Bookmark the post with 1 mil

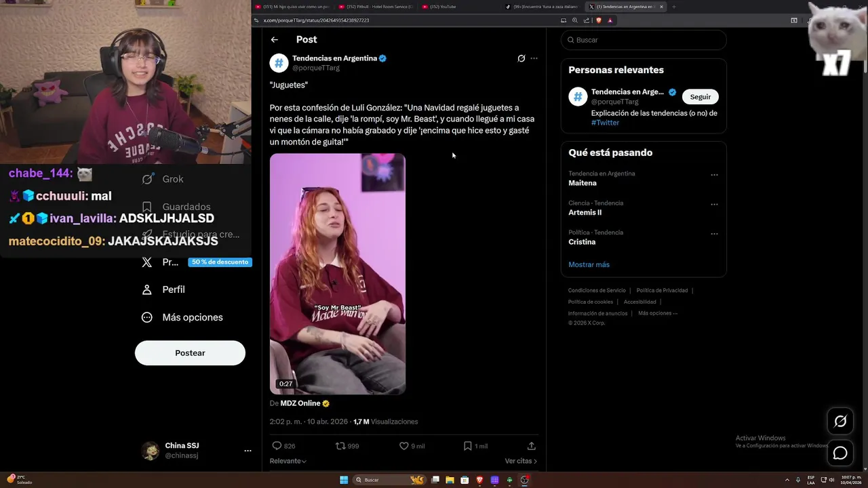tap(467, 446)
